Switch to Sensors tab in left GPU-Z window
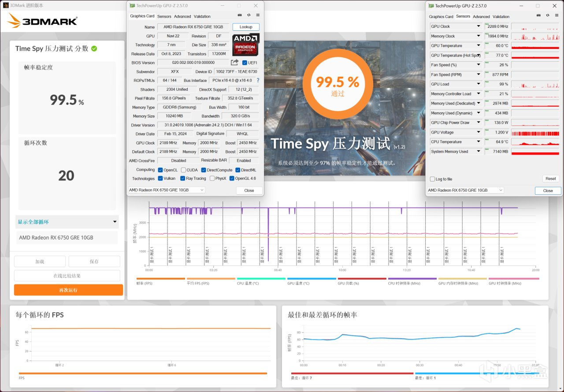Viewport: 564px width, 392px height. [x=164, y=16]
